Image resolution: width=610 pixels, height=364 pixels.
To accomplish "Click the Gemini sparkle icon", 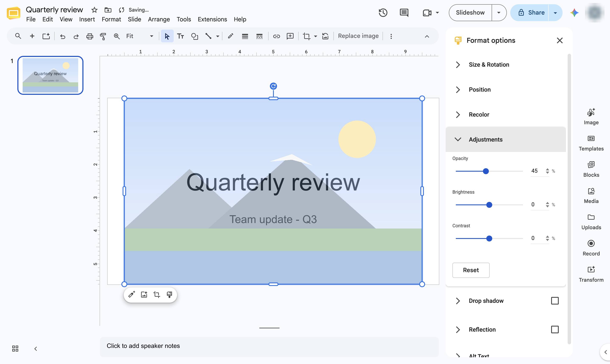I will [x=574, y=12].
